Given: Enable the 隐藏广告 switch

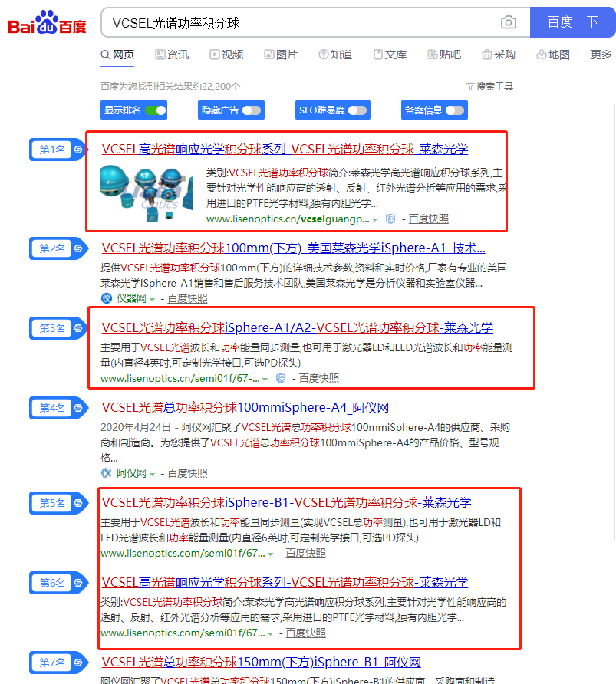Looking at the screenshot, I should click(252, 110).
